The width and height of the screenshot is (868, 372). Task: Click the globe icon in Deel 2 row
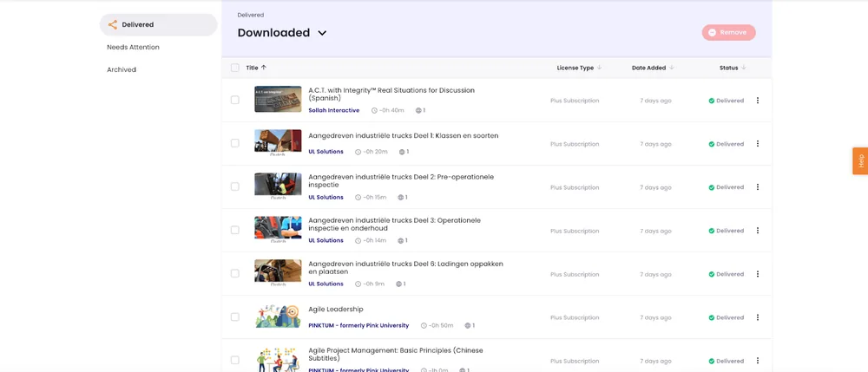tap(399, 198)
